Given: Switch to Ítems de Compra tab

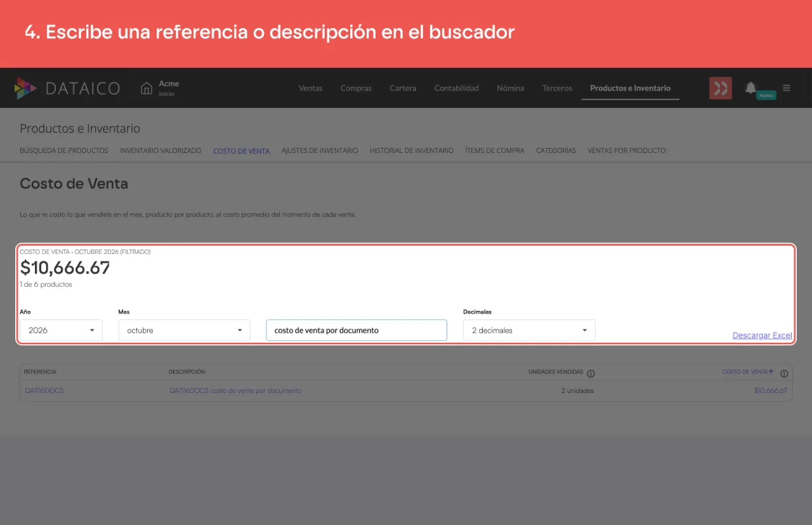Looking at the screenshot, I should coord(495,150).
